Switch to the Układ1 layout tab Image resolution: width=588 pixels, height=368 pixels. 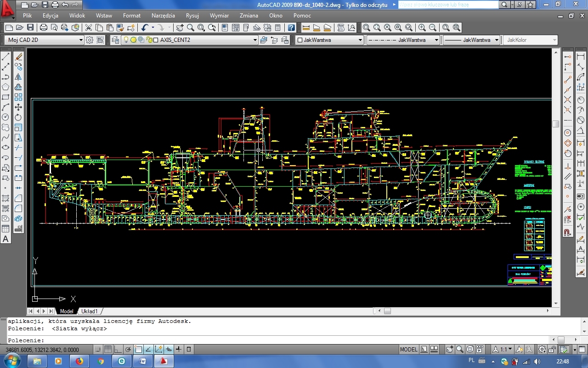pyautogui.click(x=90, y=311)
